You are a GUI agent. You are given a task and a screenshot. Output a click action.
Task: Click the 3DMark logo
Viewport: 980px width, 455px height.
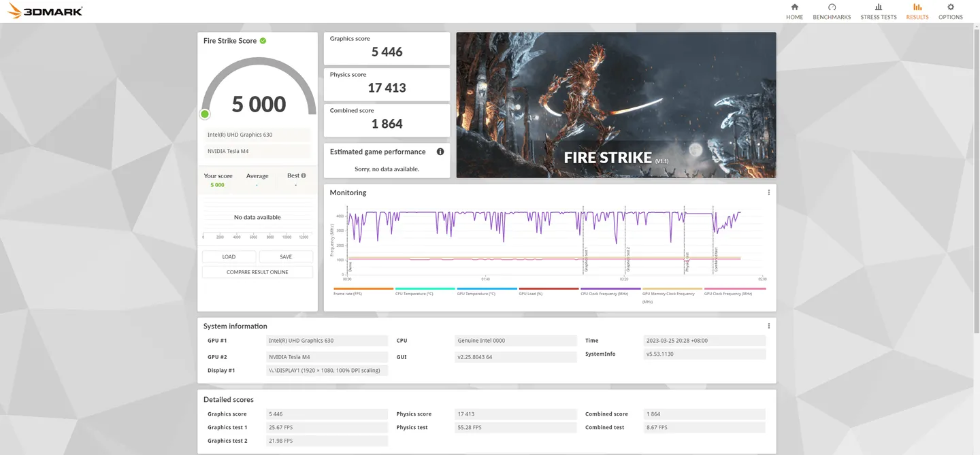(45, 11)
